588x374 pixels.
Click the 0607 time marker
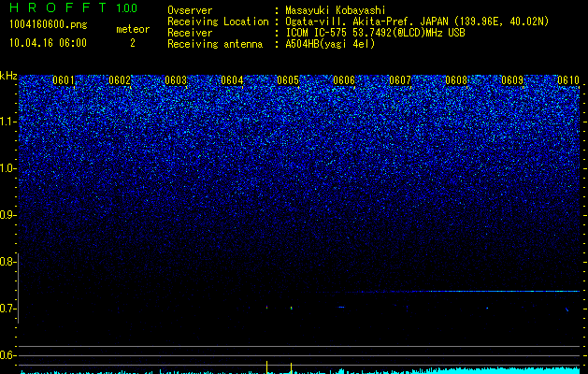coord(400,80)
